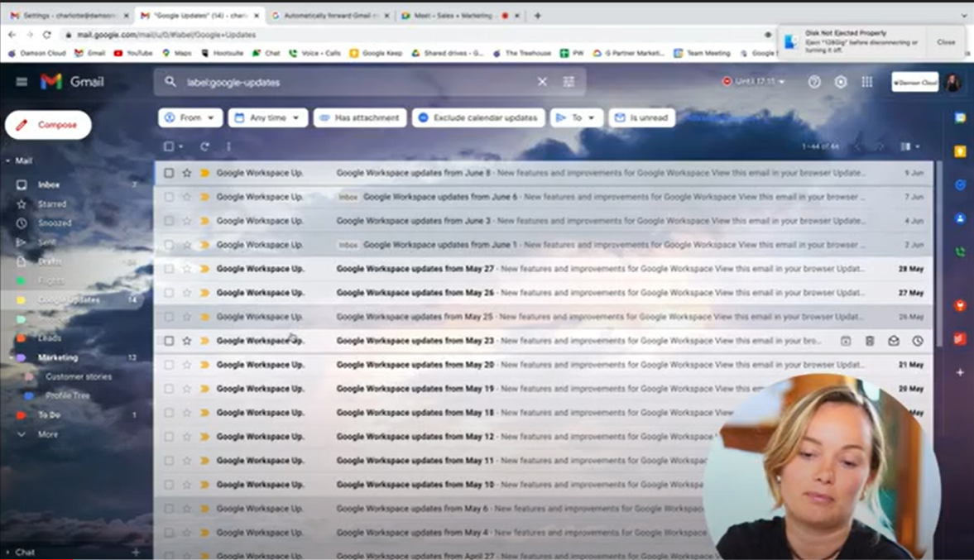This screenshot has height=560, width=974.
Task: Switch to the Settings browser tab
Action: pyautogui.click(x=69, y=16)
